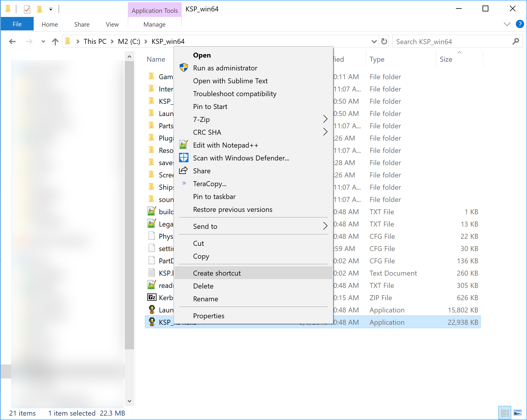Expand the 7-Zip submenu

pos(325,119)
